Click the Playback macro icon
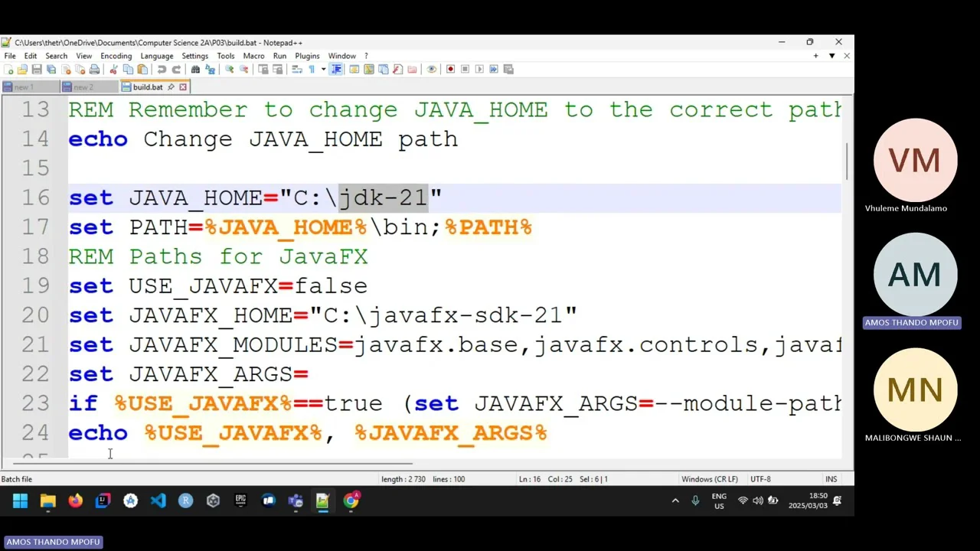Image resolution: width=980 pixels, height=551 pixels. tap(480, 69)
